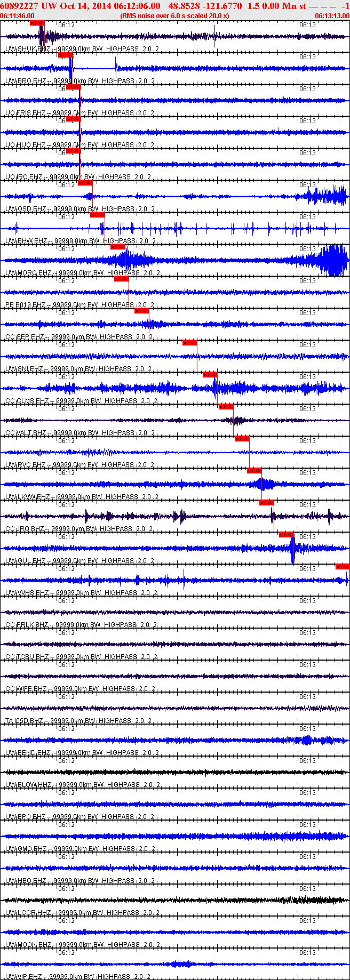350x980 pixels.
Task: Click the red pick marker on the OSD trace
Action: point(85,183)
